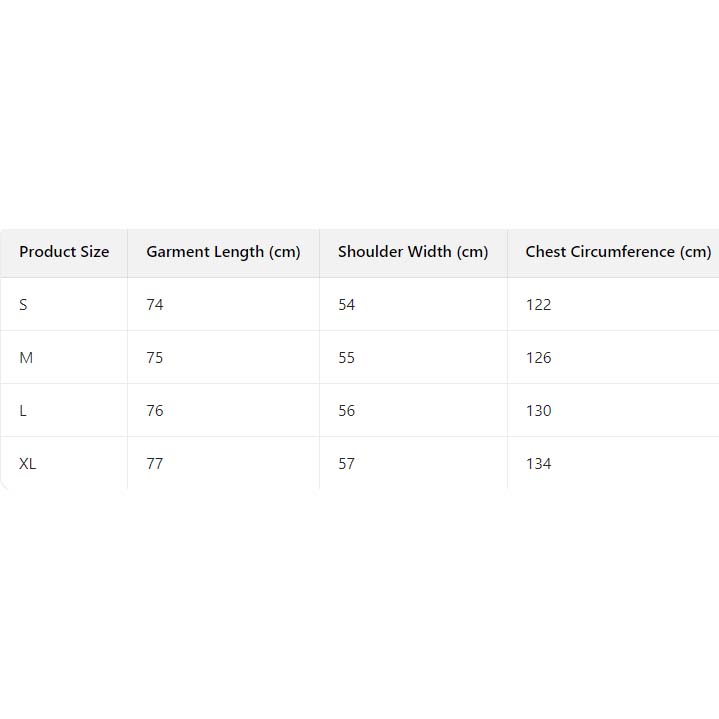
Task: Click the Shoulder Width (cm) header
Action: coord(413,252)
